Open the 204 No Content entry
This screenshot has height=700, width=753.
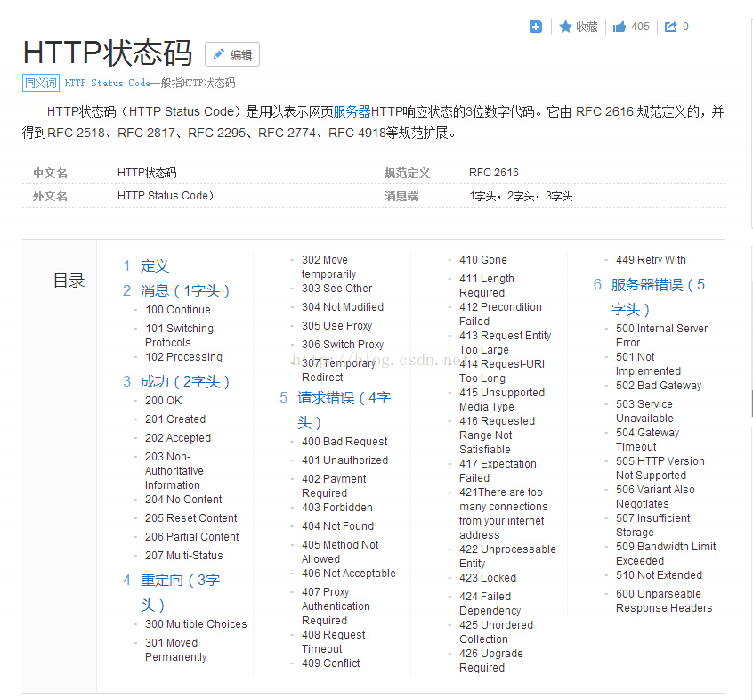tap(183, 500)
